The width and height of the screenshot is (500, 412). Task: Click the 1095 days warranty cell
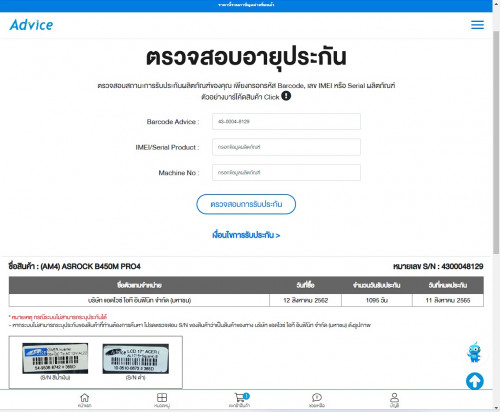pos(377,300)
